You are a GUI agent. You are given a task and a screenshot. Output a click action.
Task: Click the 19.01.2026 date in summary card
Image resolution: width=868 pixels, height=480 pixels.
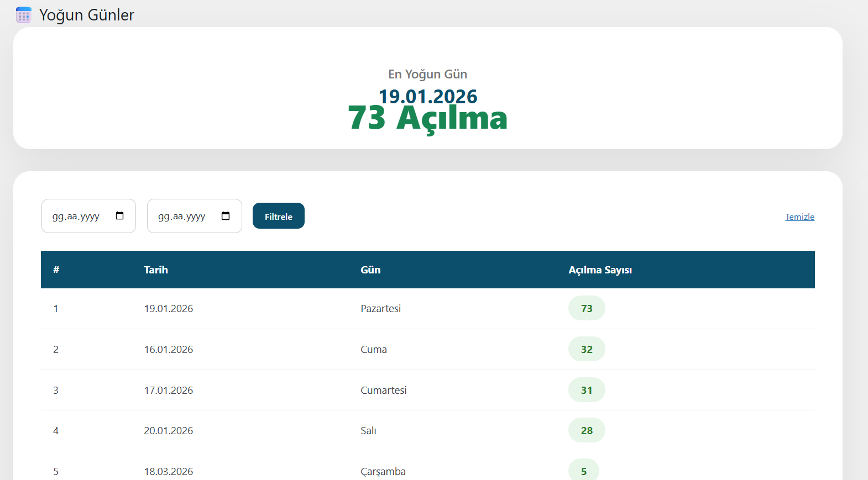tap(428, 96)
